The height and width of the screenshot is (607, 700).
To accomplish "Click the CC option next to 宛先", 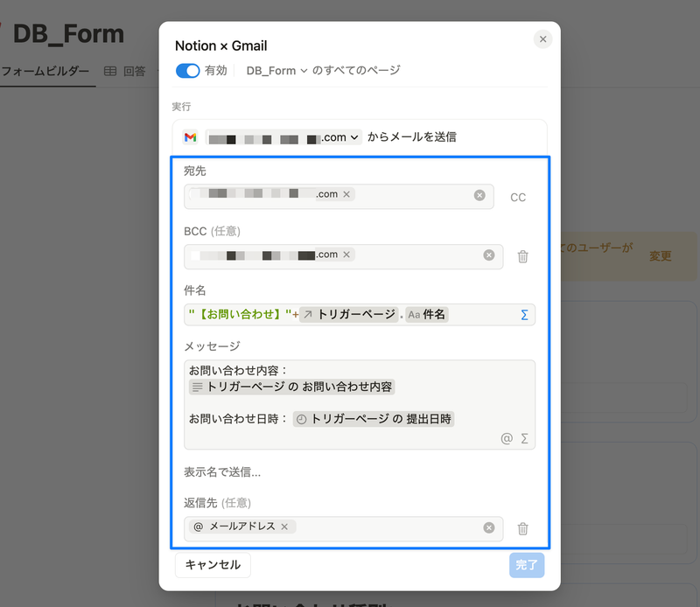I will pos(518,197).
